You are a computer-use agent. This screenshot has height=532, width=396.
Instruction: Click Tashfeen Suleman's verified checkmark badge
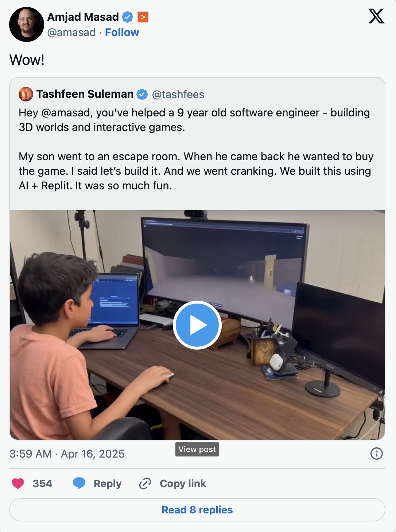click(x=142, y=95)
